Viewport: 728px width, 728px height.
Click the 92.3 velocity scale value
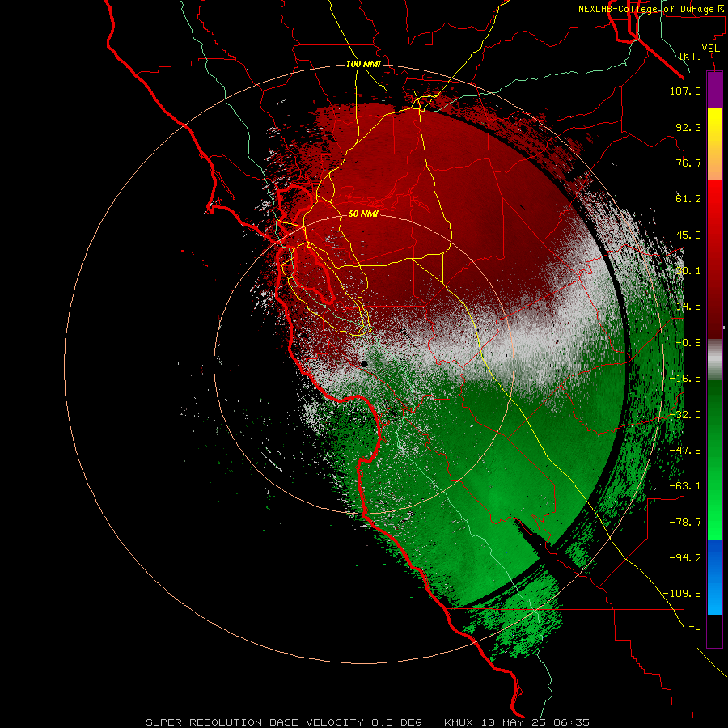tap(688, 127)
